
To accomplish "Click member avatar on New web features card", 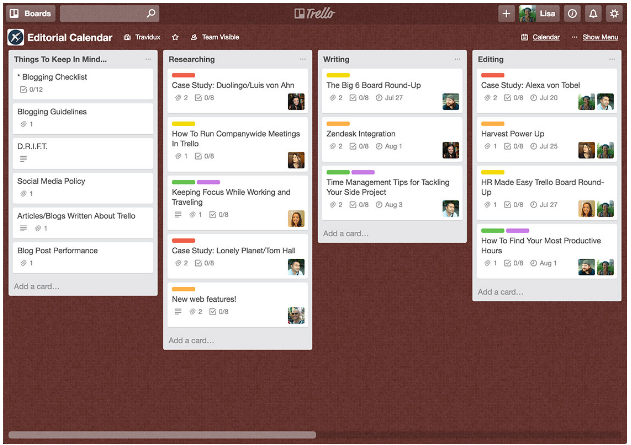I will [296, 315].
